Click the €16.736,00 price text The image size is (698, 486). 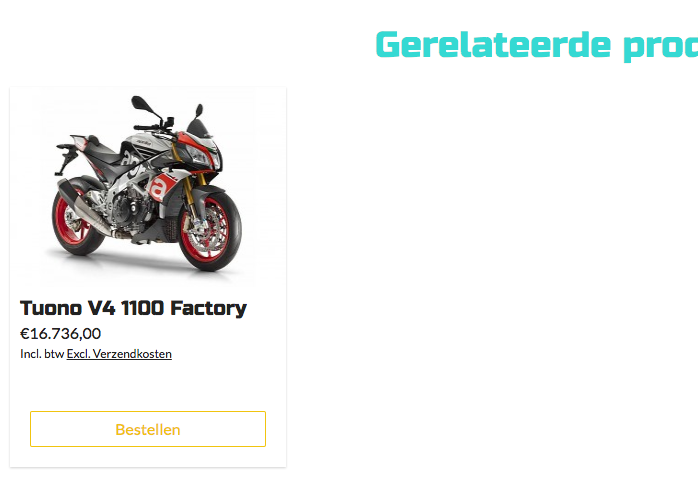[x=61, y=333]
